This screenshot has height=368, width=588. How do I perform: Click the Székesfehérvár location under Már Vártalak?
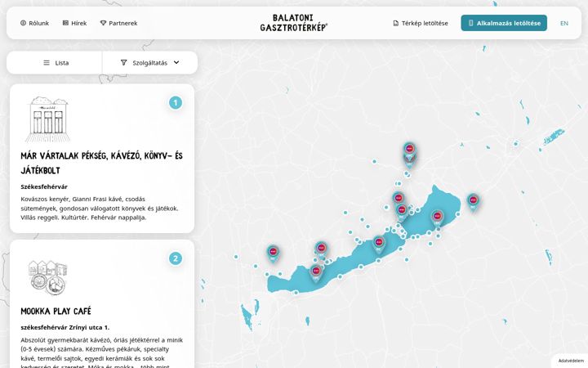(x=44, y=186)
